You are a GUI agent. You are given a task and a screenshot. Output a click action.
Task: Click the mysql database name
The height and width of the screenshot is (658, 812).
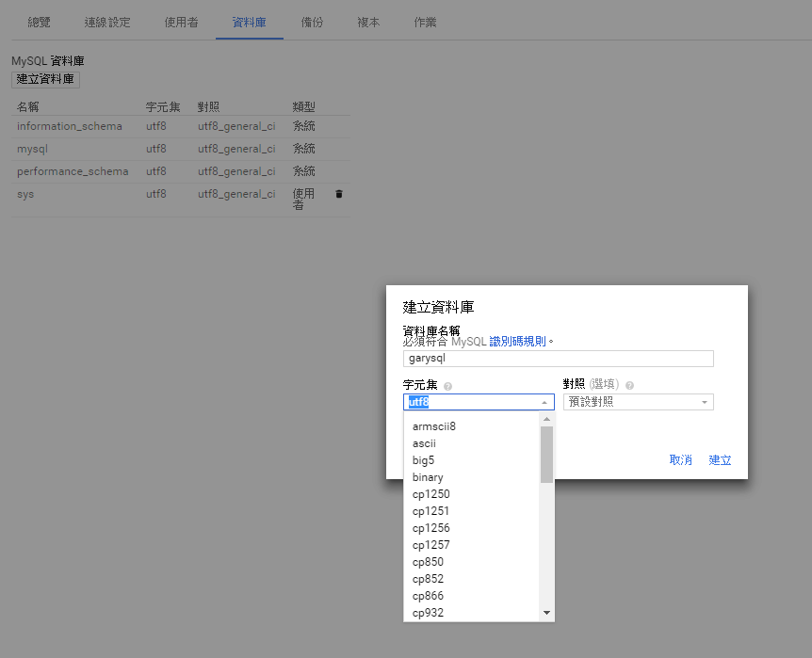(x=32, y=149)
